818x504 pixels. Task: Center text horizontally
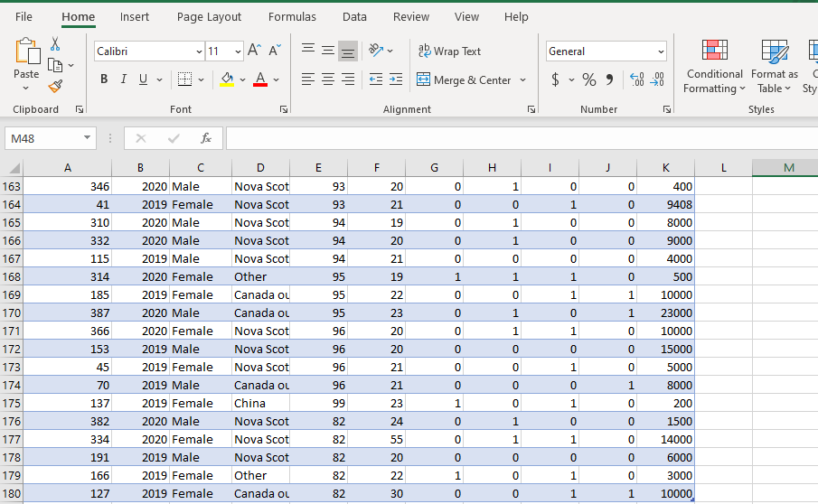(327, 79)
